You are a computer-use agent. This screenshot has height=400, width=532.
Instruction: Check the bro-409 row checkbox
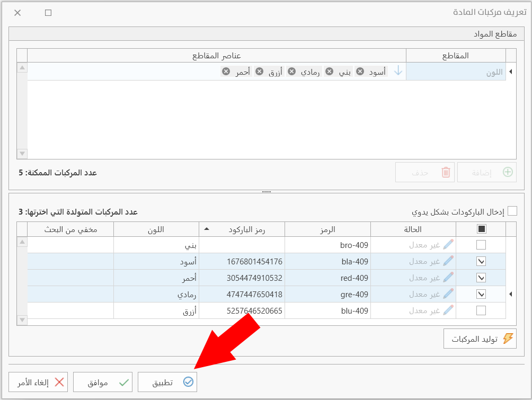point(481,245)
